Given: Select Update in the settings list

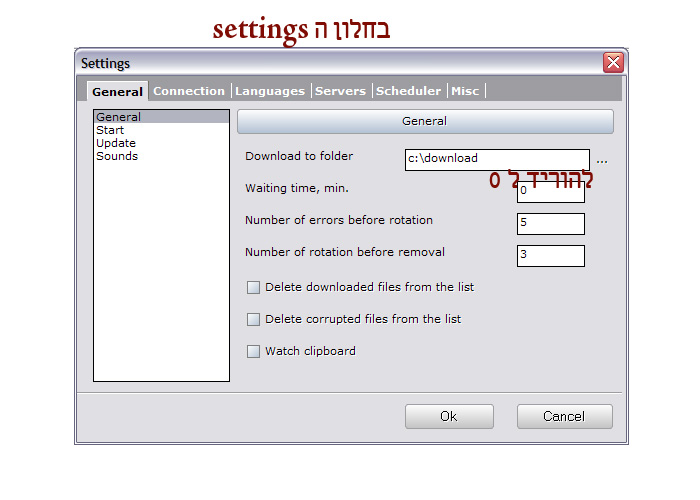Looking at the screenshot, I should (116, 143).
